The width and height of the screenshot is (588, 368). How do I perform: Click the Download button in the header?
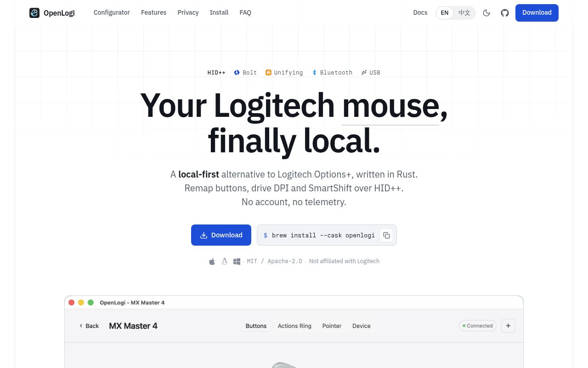point(537,13)
